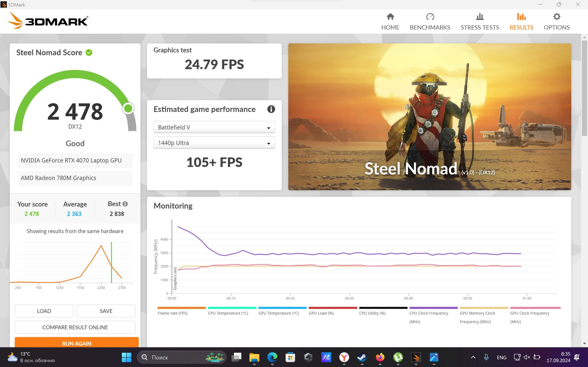Click the Steel Nomad artwork thumbnail
Screen dimensions: 588x367
click(x=430, y=117)
